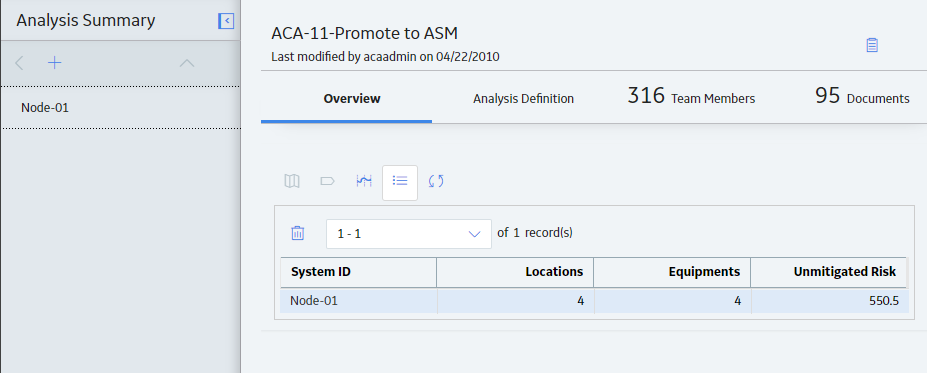Open the clipboard icon beside the analysis title
Viewport: 927px width, 373px height.
(x=871, y=45)
